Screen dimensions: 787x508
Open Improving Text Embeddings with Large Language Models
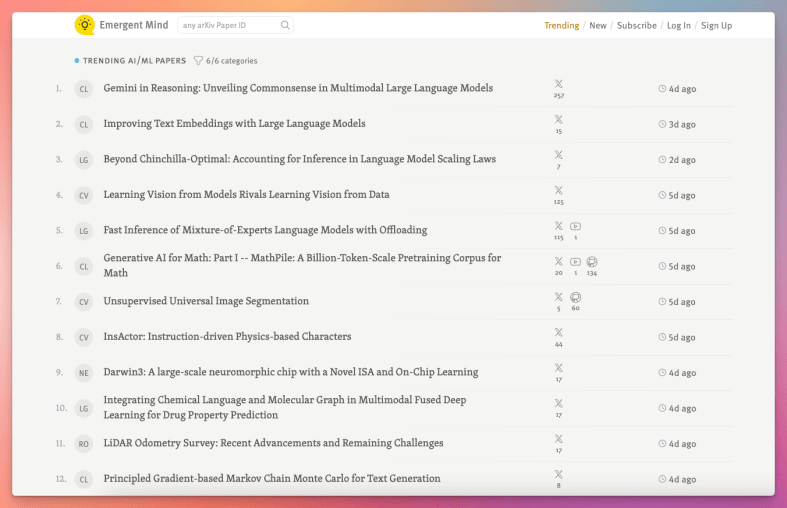pos(234,124)
